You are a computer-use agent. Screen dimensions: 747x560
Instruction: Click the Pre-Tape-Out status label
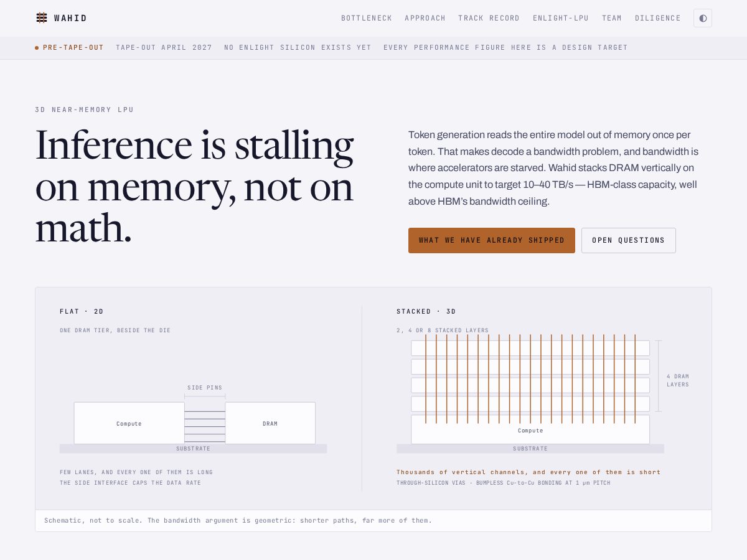(73, 47)
